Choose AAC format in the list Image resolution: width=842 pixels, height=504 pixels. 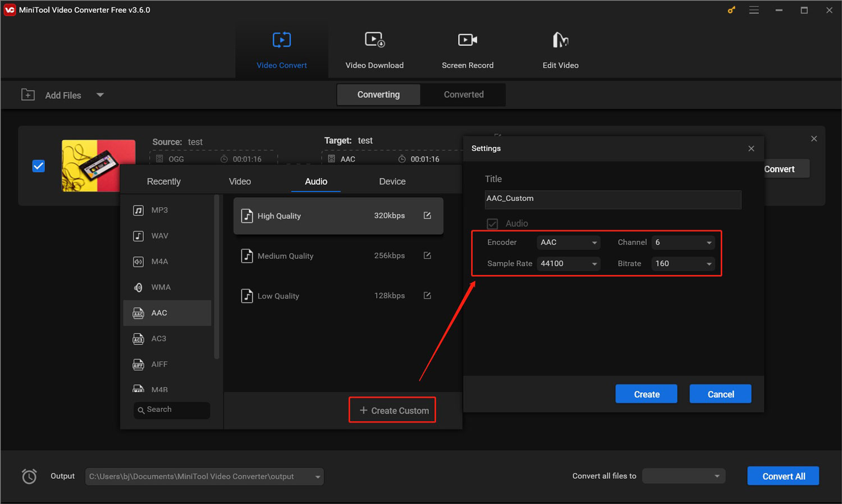[x=167, y=313]
